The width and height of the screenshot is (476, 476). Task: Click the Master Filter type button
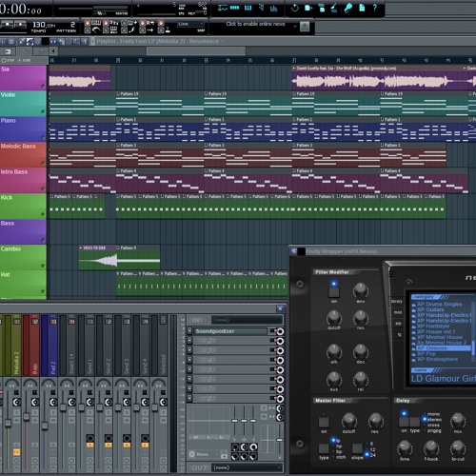(324, 448)
